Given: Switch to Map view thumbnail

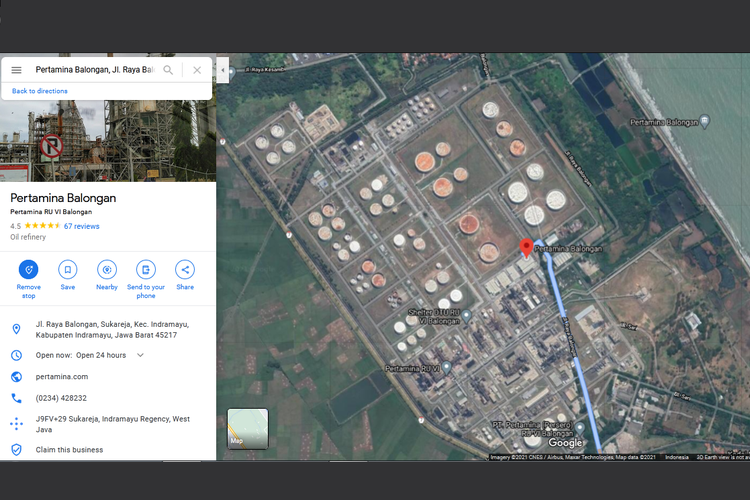Looking at the screenshot, I should 248,429.
